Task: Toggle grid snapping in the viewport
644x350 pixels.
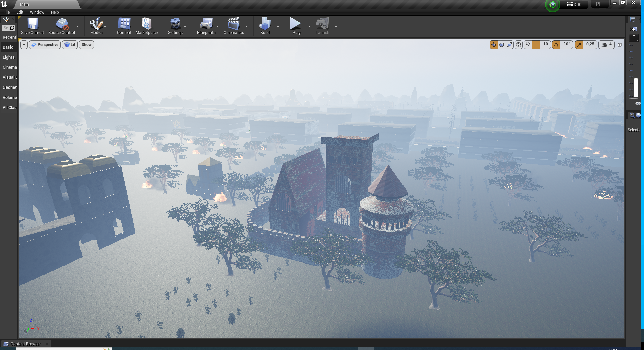Action: (x=536, y=45)
